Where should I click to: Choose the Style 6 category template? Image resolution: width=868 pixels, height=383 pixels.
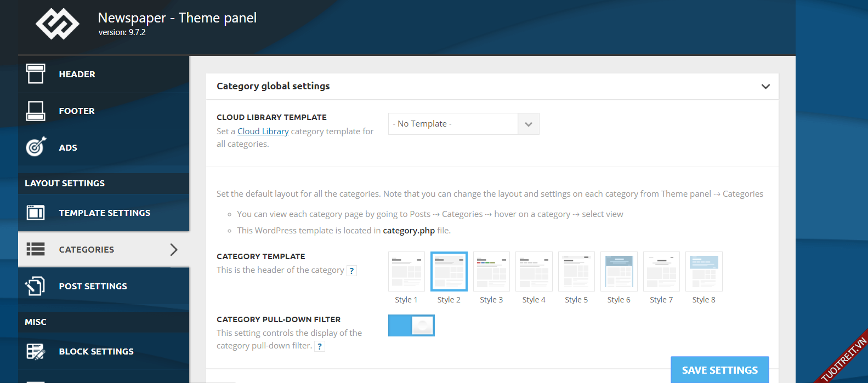(619, 271)
